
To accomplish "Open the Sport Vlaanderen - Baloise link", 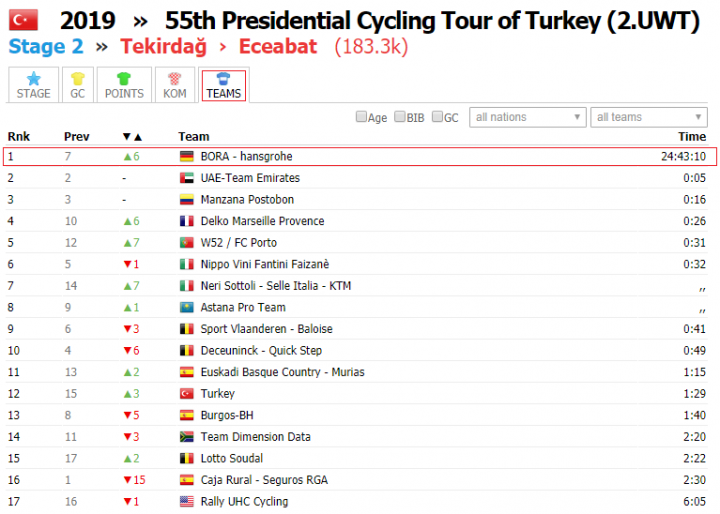I will coord(266,329).
